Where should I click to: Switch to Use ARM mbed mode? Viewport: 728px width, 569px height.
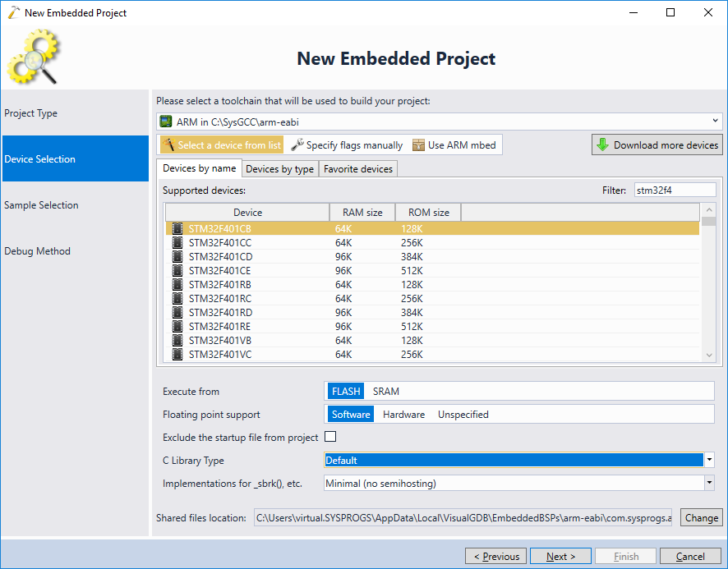coord(454,145)
